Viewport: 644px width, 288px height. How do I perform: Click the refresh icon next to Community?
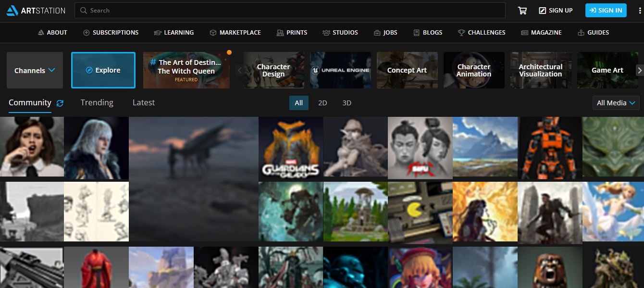[x=59, y=102]
